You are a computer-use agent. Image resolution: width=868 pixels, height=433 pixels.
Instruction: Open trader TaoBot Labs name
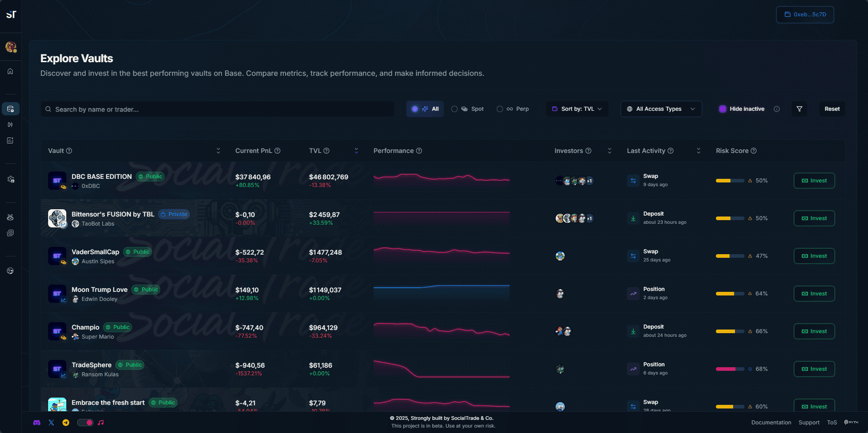(98, 224)
